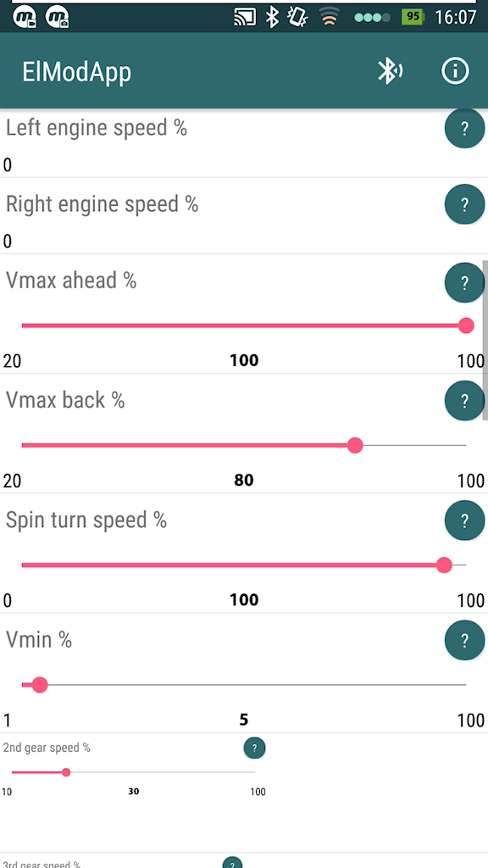Click the Vmax ahead slider handle
Screen dimensions: 488x868
[467, 325]
